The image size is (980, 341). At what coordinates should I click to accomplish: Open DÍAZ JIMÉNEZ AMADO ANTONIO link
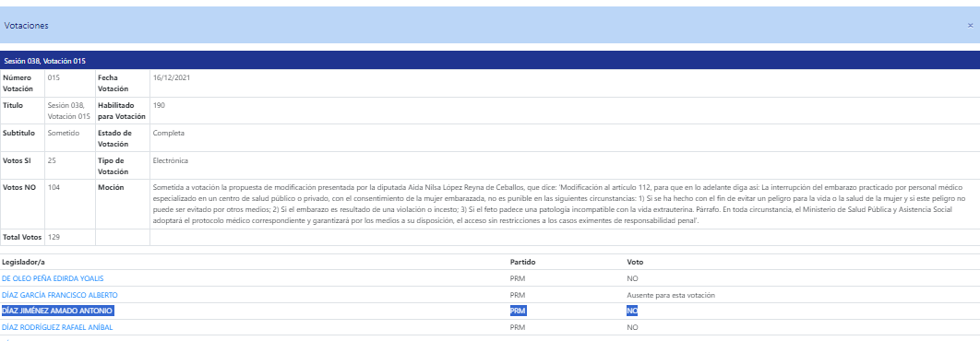coord(58,311)
